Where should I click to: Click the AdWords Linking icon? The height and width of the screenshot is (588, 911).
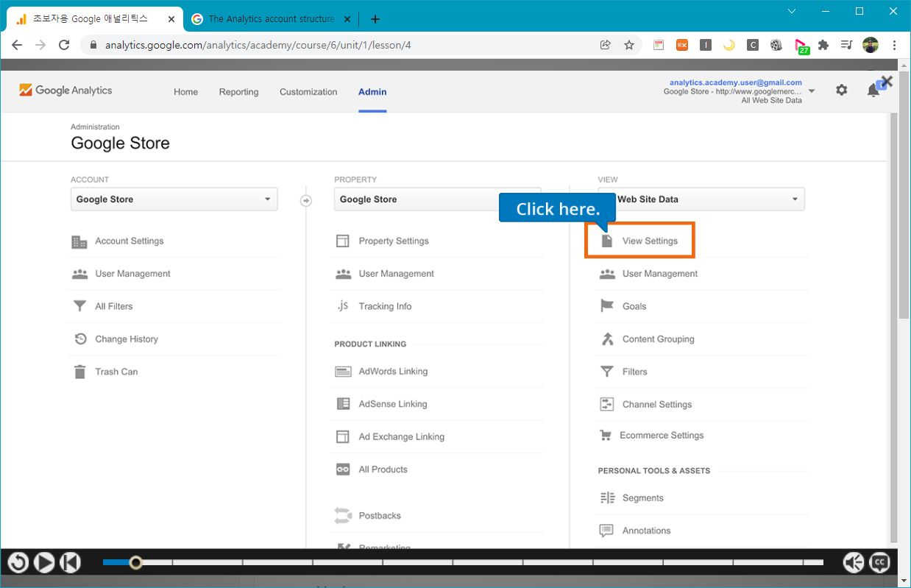tap(343, 372)
